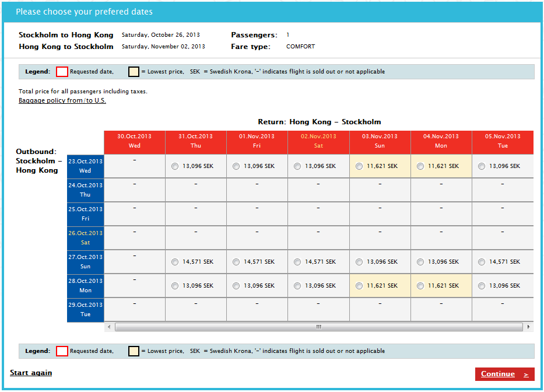Click the 28.Oct.2013 Mon outbound row header
This screenshot has width=544, height=392.
[x=85, y=285]
